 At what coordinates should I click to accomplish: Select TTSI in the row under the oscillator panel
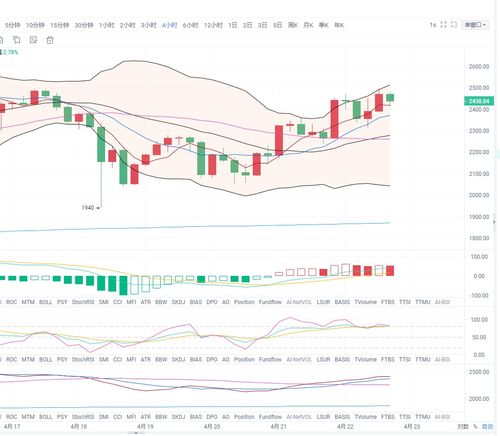[405, 359]
